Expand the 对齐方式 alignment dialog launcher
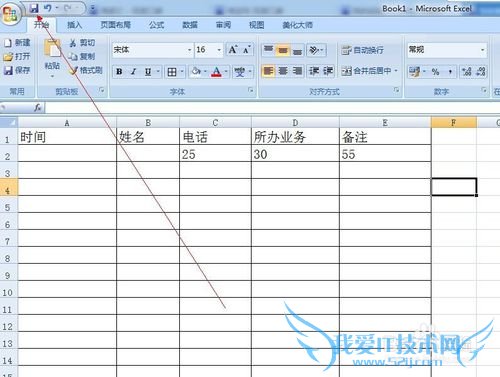The width and height of the screenshot is (500, 377). pyautogui.click(x=396, y=90)
